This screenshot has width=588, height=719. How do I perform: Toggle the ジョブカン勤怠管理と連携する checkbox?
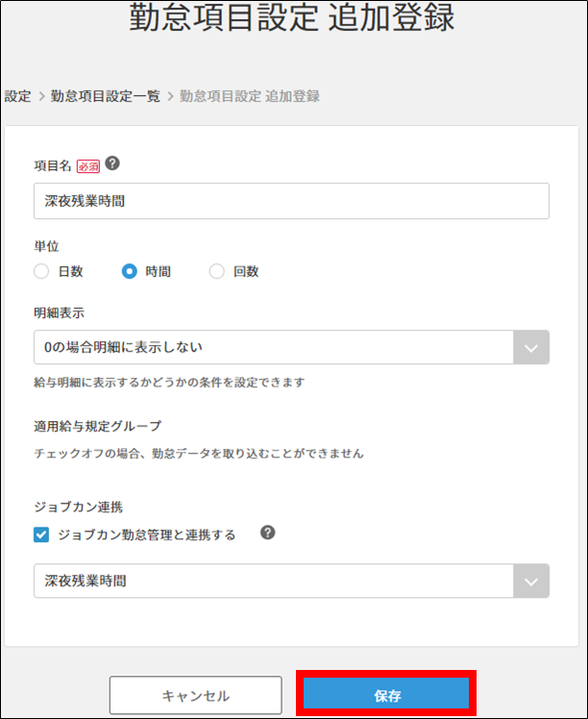(41, 534)
